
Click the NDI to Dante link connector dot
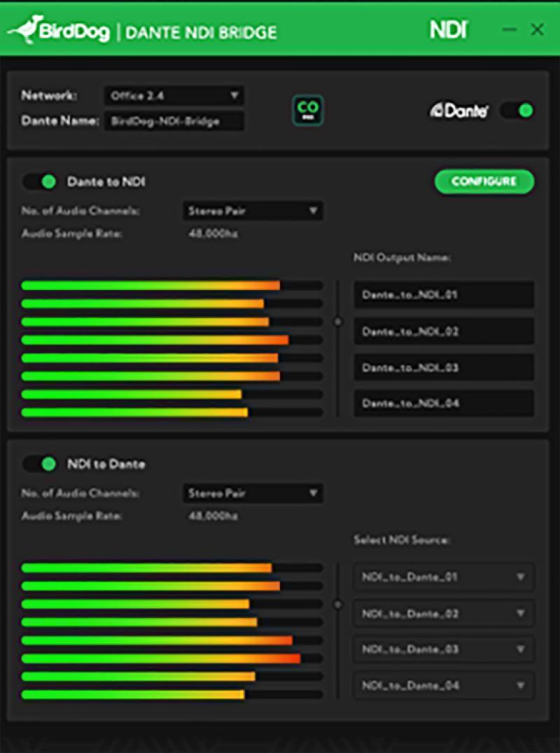click(x=338, y=605)
